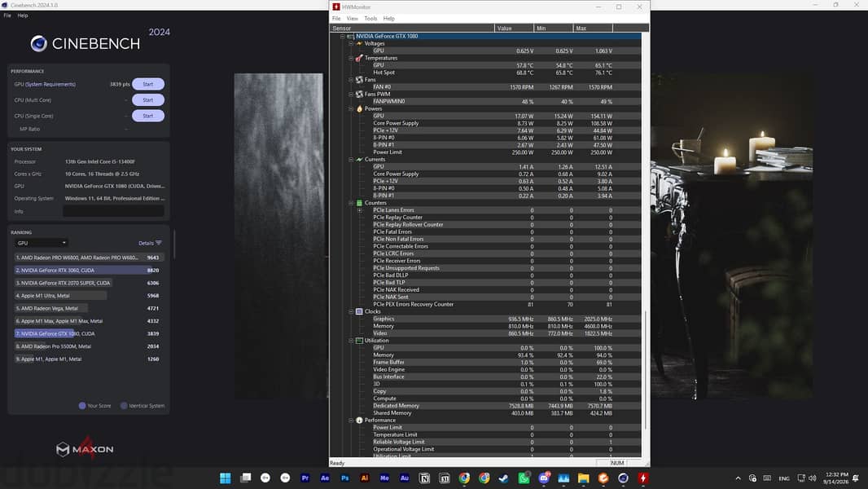Collapse the Voltages group in HWMonitor
The image size is (868, 489).
tap(351, 43)
